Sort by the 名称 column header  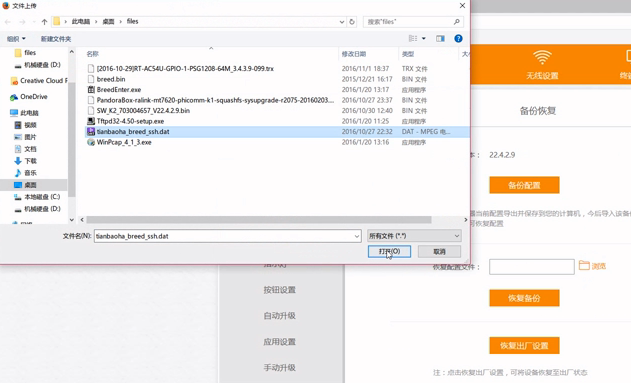[x=92, y=54]
